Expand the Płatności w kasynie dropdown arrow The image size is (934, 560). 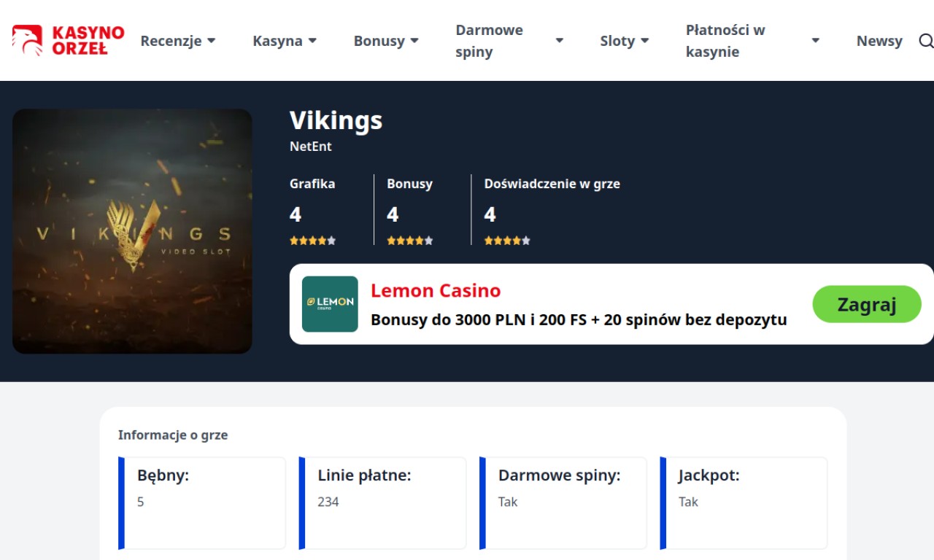point(816,41)
